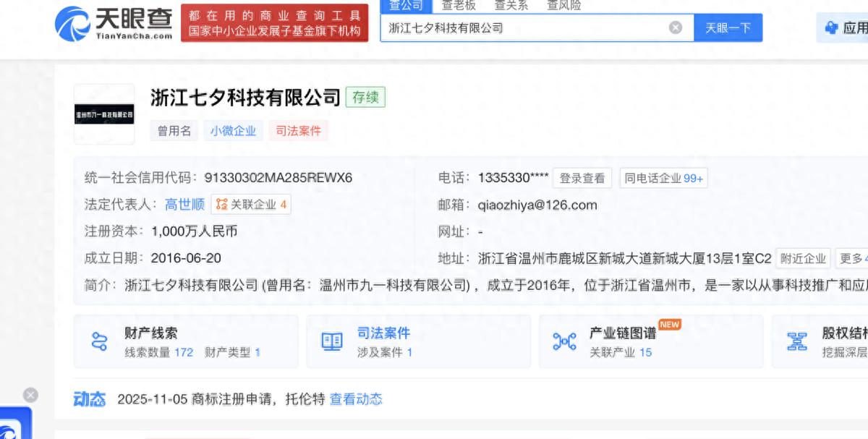The width and height of the screenshot is (868, 439).
Task: Open the company logo thumbnail
Action: point(104,114)
